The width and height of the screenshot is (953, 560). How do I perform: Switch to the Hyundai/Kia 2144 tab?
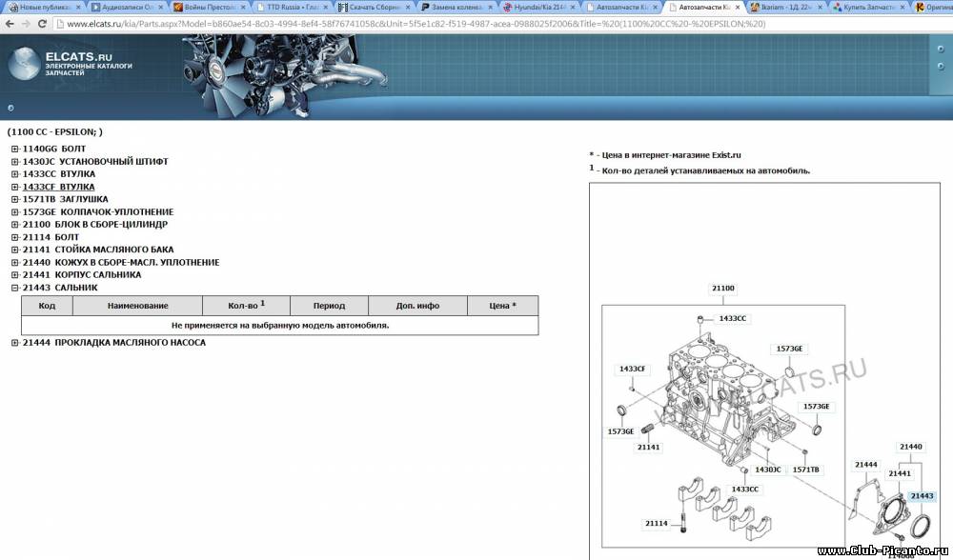[539, 8]
